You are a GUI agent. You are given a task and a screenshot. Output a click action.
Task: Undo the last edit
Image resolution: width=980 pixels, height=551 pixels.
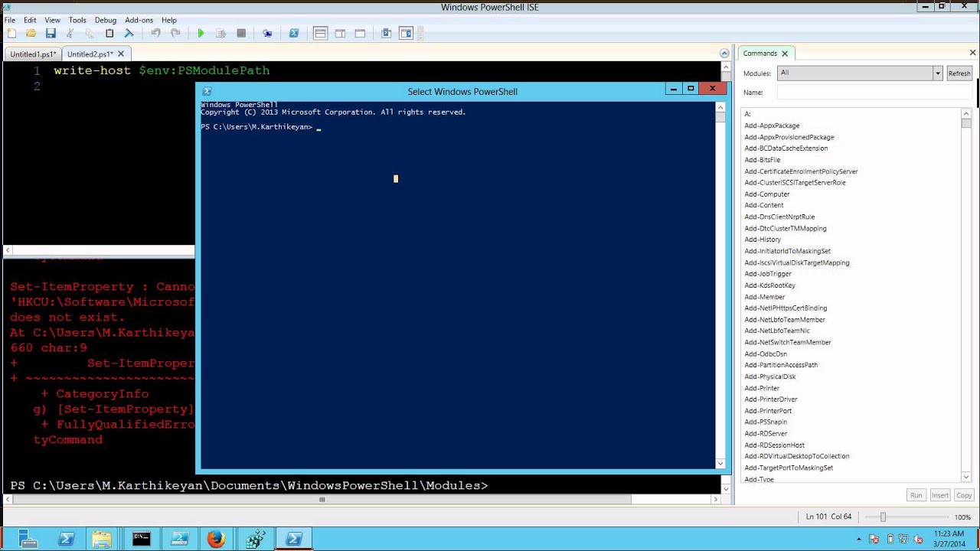pyautogui.click(x=155, y=33)
